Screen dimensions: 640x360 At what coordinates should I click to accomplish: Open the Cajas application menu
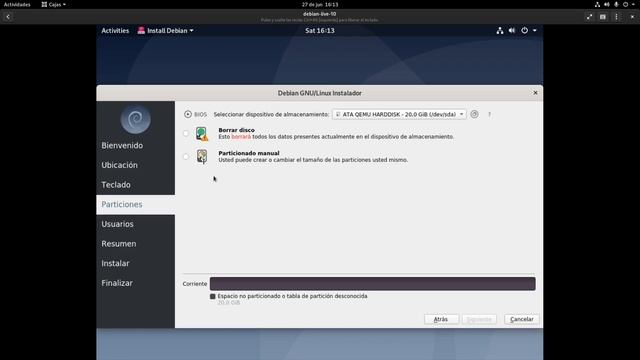(x=53, y=4)
